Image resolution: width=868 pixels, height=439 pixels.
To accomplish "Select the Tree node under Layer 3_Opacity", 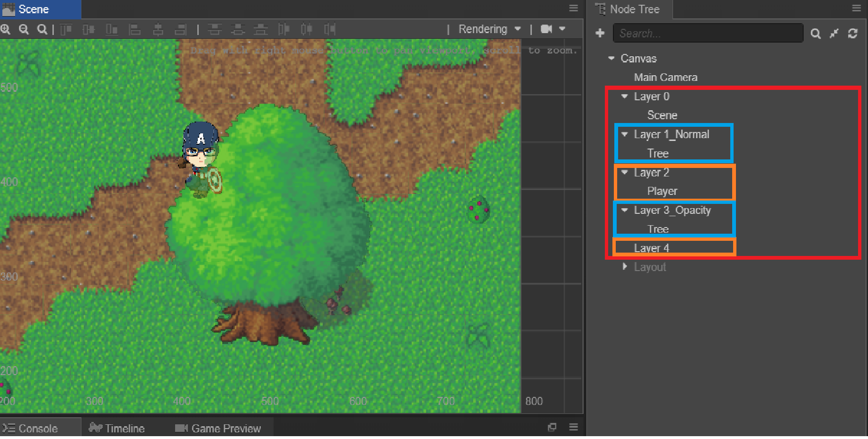I will tap(658, 229).
